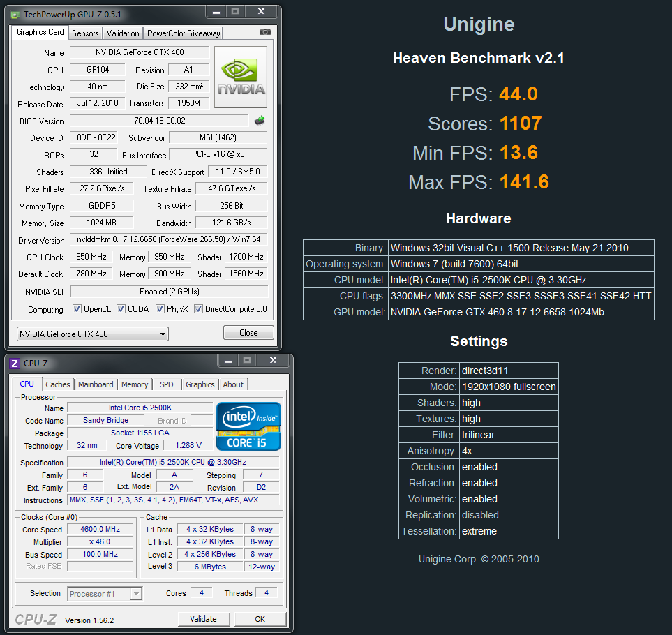Viewport: 672px width, 635px height.
Task: Open the Memory tab in CPU-Z
Action: pyautogui.click(x=135, y=384)
